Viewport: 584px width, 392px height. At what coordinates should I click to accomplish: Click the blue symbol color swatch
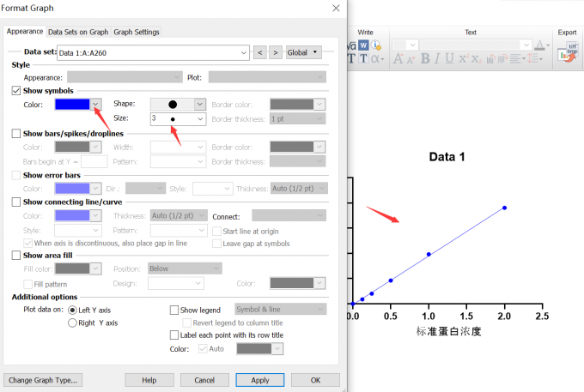[x=71, y=104]
